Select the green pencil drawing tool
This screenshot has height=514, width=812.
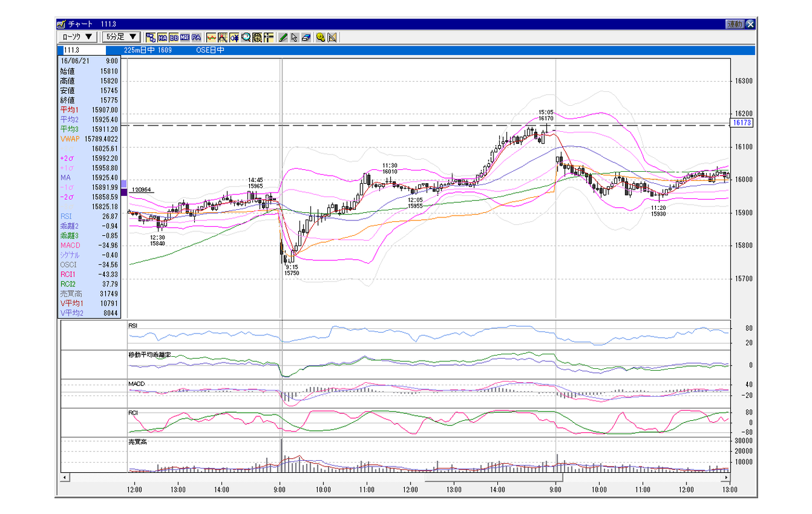284,37
